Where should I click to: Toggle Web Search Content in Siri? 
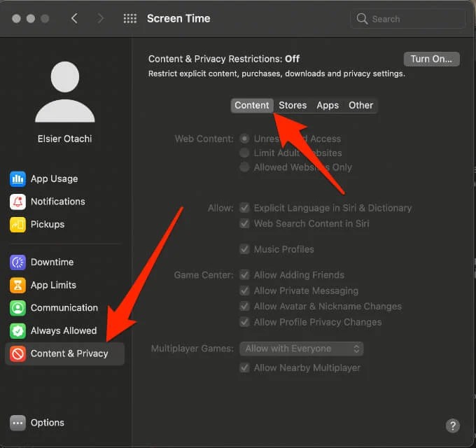[x=244, y=224]
